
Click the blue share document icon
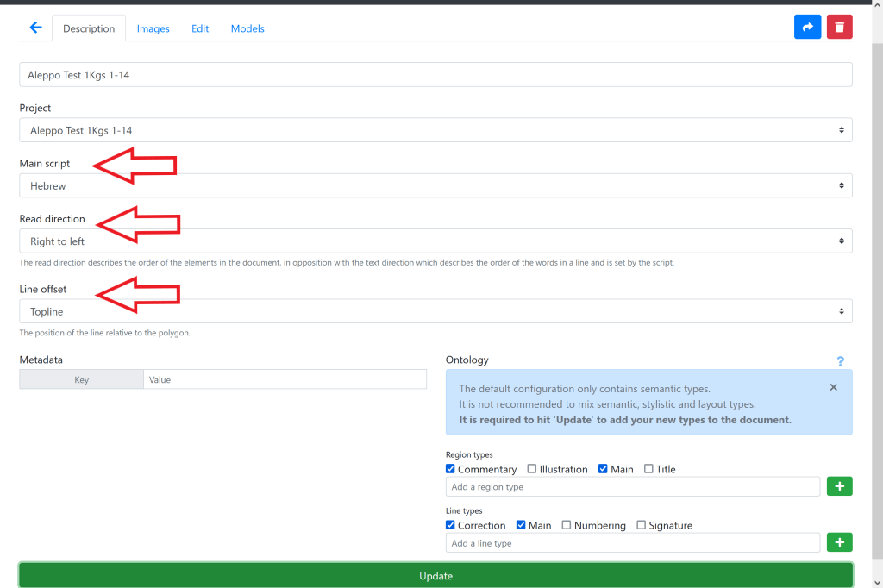click(x=807, y=28)
